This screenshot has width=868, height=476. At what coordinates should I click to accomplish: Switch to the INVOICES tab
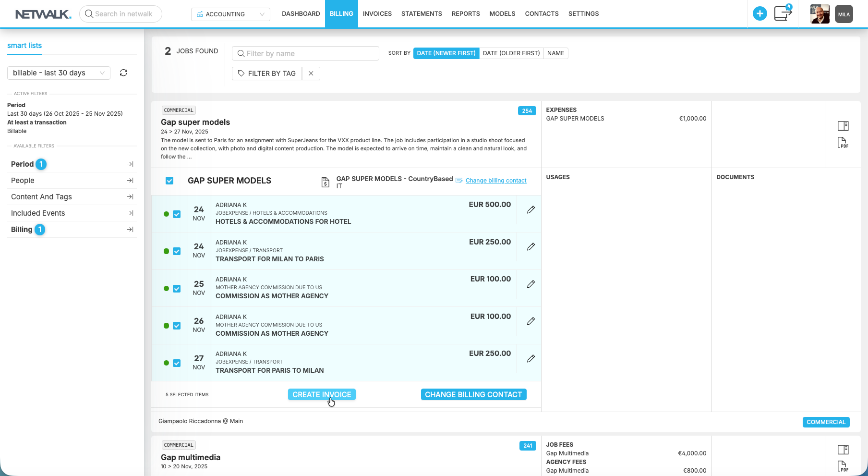pos(377,13)
